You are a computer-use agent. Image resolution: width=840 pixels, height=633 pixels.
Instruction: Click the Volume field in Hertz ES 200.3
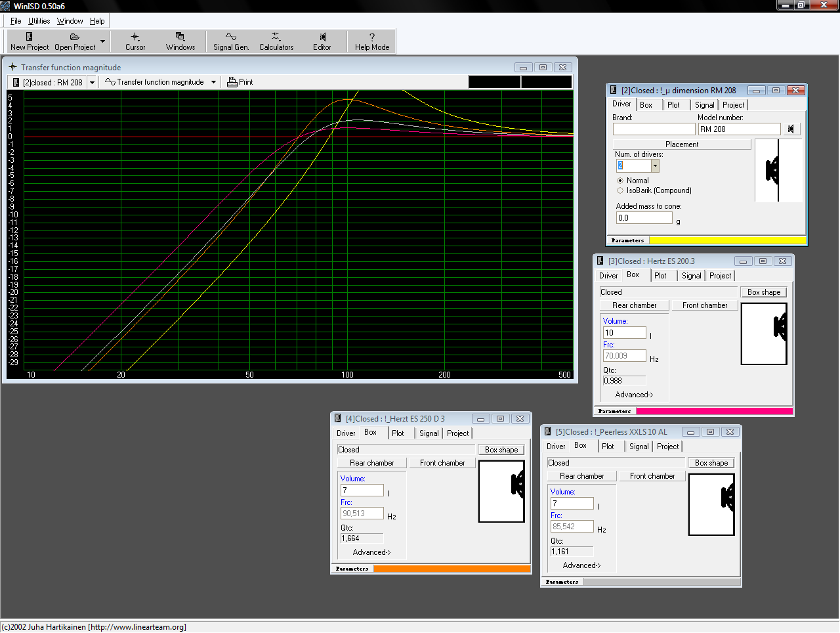(624, 333)
